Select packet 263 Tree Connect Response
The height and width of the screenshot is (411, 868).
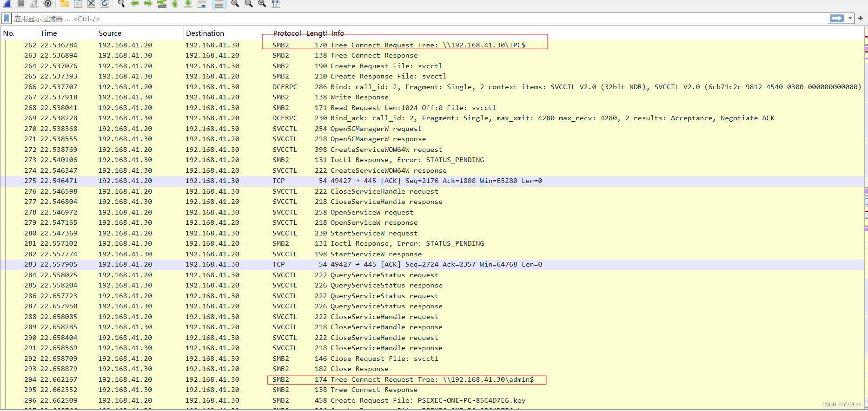432,55
